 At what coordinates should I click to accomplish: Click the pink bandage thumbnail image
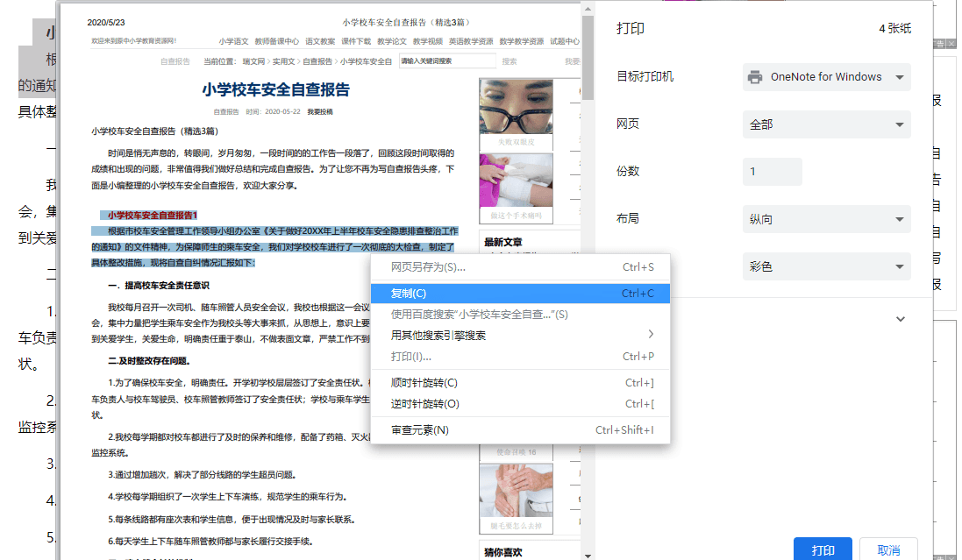(516, 181)
